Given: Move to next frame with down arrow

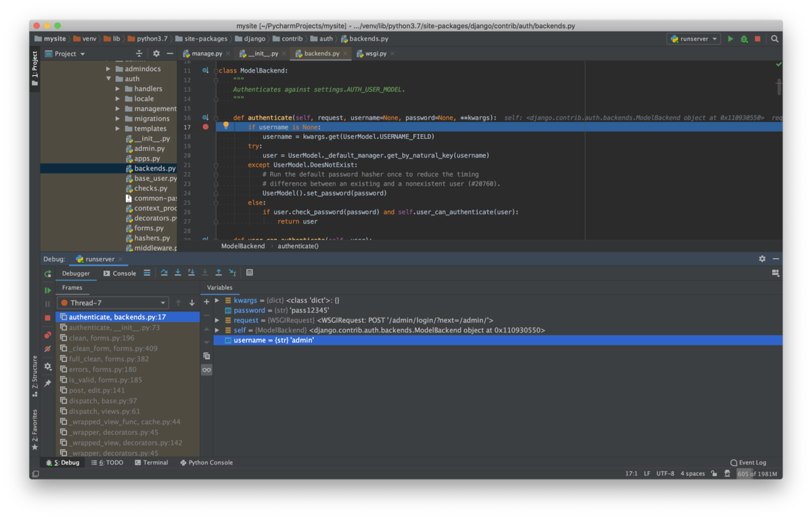Looking at the screenshot, I should [192, 303].
